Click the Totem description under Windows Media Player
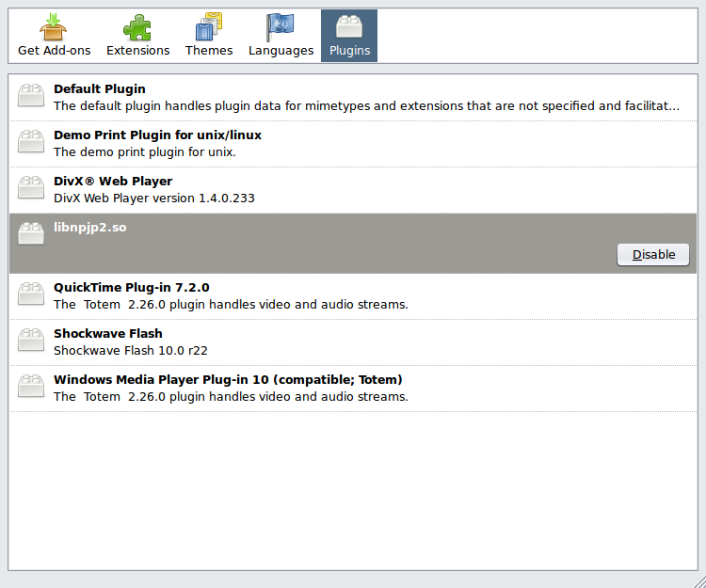 pos(231,397)
